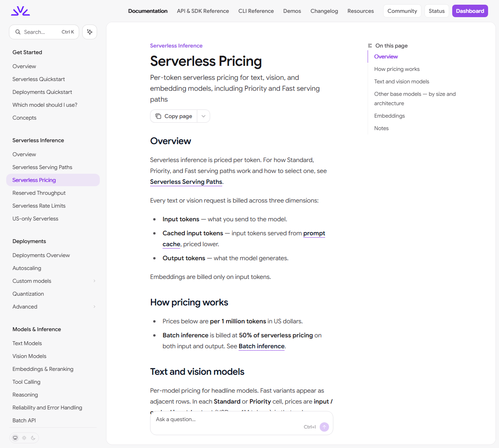Image resolution: width=499 pixels, height=448 pixels.
Task: Click the Copy page button
Action: coord(174,116)
